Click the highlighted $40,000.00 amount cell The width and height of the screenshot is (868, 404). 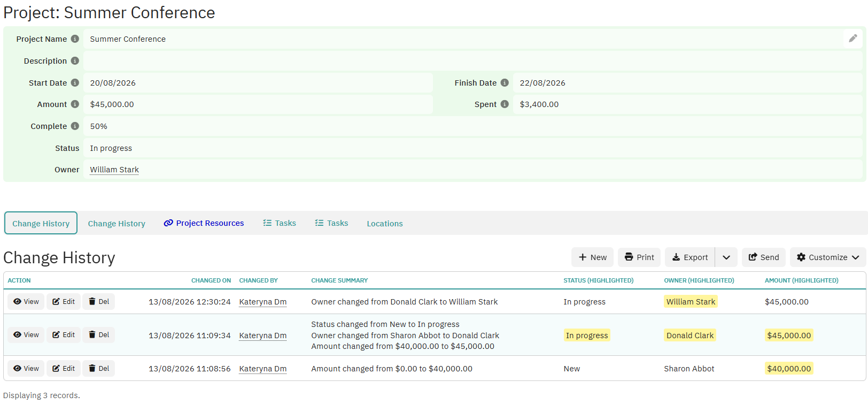click(789, 369)
